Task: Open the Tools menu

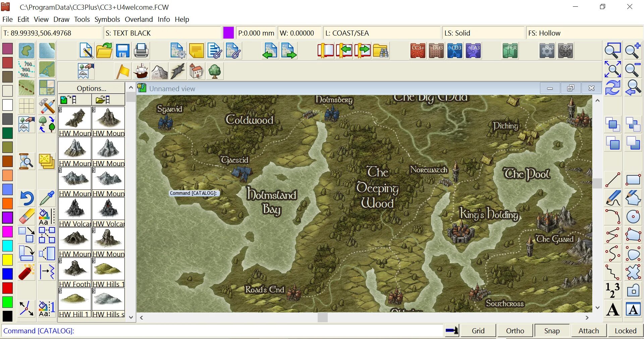Action: (x=82, y=19)
